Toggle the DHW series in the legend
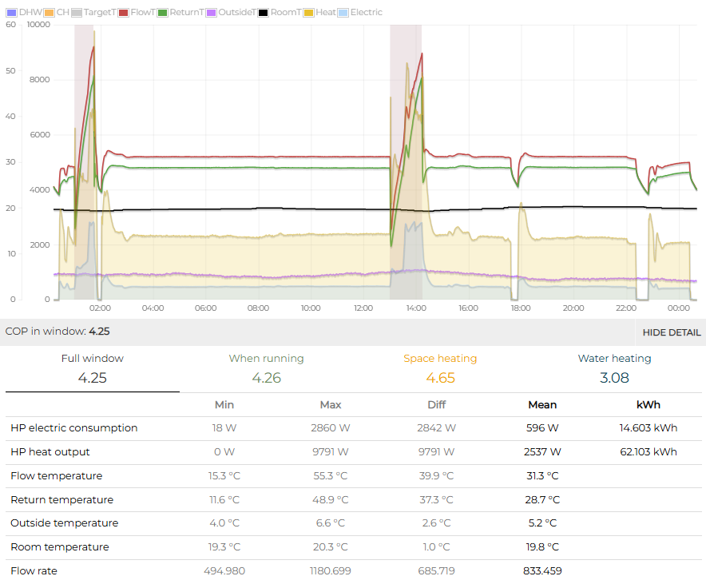Screen dimensions: 706x588 (x=24, y=13)
